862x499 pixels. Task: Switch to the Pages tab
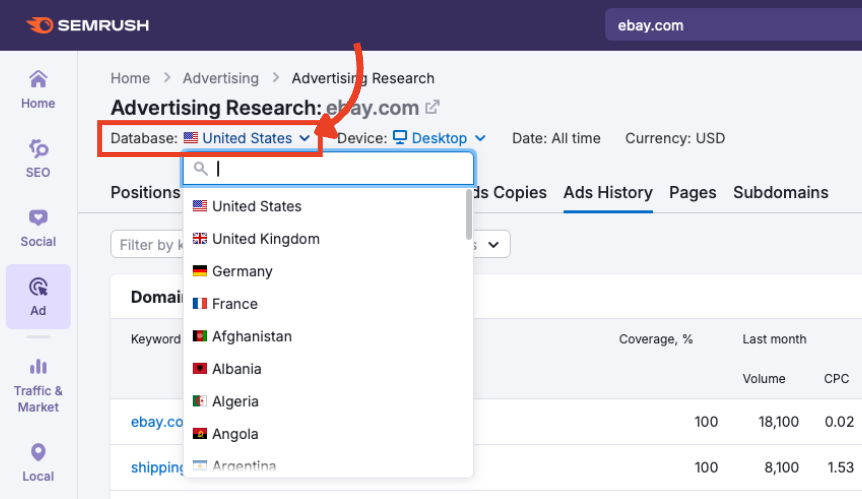point(692,192)
